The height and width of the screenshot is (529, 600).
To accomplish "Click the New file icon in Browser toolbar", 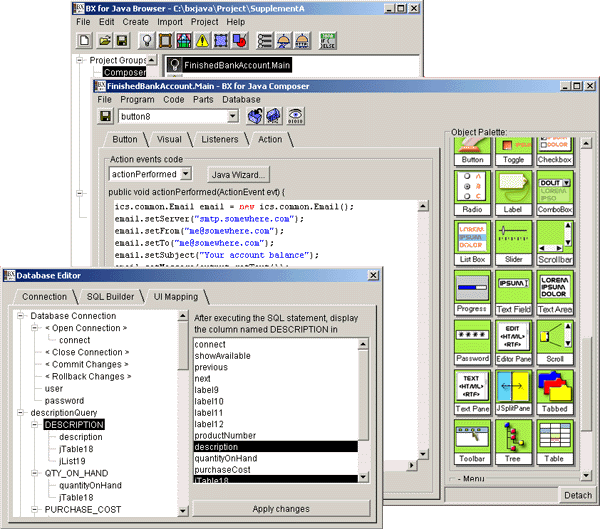I will [x=84, y=41].
